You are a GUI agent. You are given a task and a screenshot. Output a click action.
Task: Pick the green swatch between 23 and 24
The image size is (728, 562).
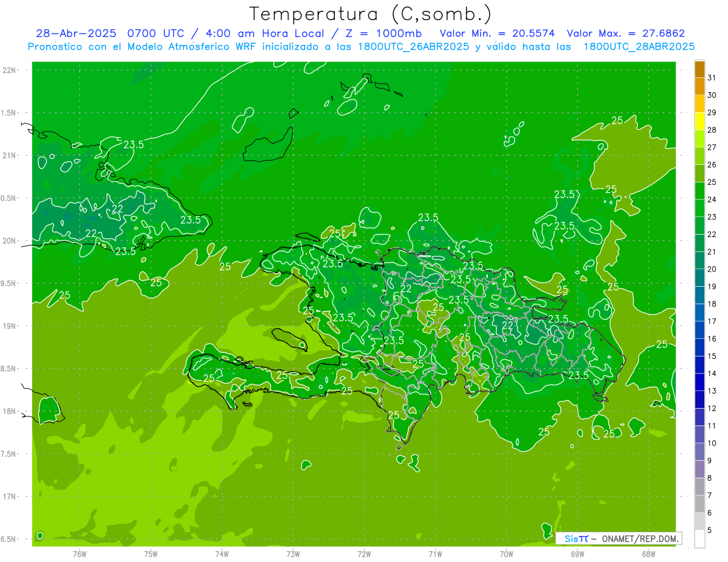tap(699, 208)
